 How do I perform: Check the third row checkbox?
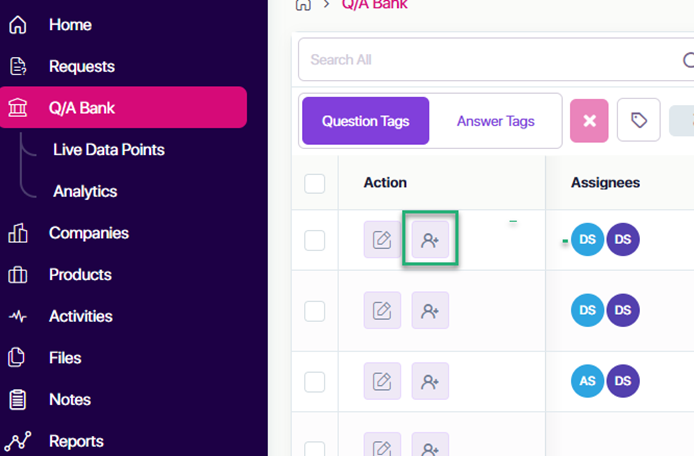315,382
